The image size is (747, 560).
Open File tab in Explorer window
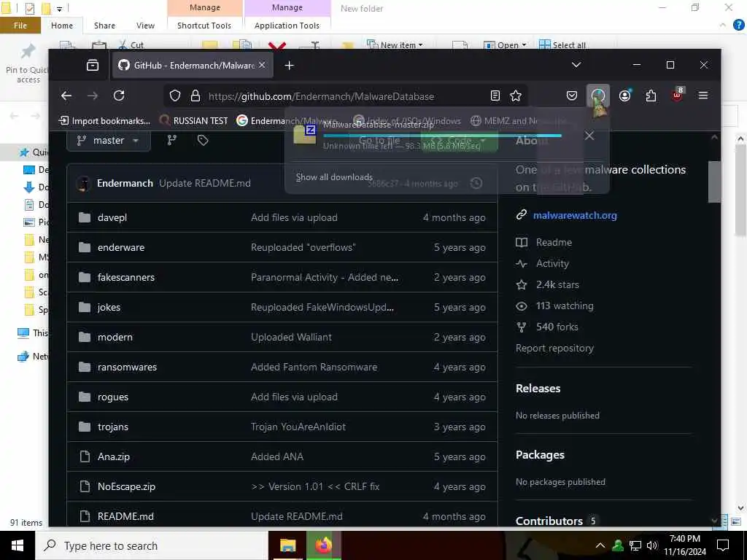click(x=20, y=26)
